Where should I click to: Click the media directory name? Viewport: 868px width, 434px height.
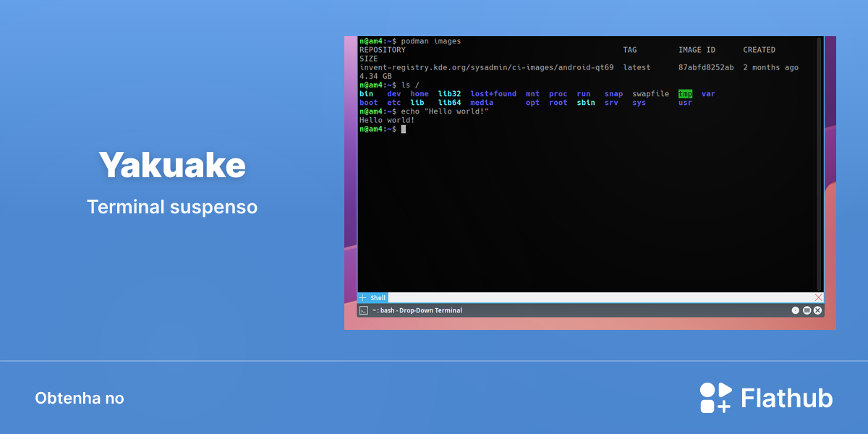[x=482, y=103]
